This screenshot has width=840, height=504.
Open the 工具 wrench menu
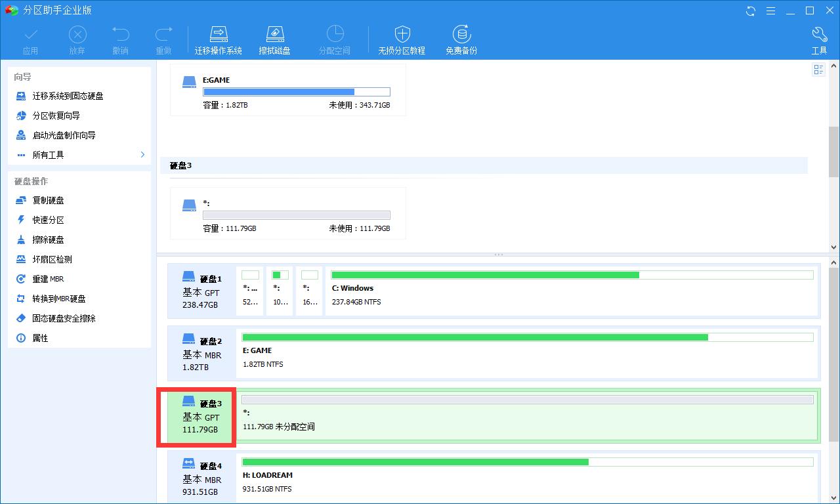(x=819, y=41)
